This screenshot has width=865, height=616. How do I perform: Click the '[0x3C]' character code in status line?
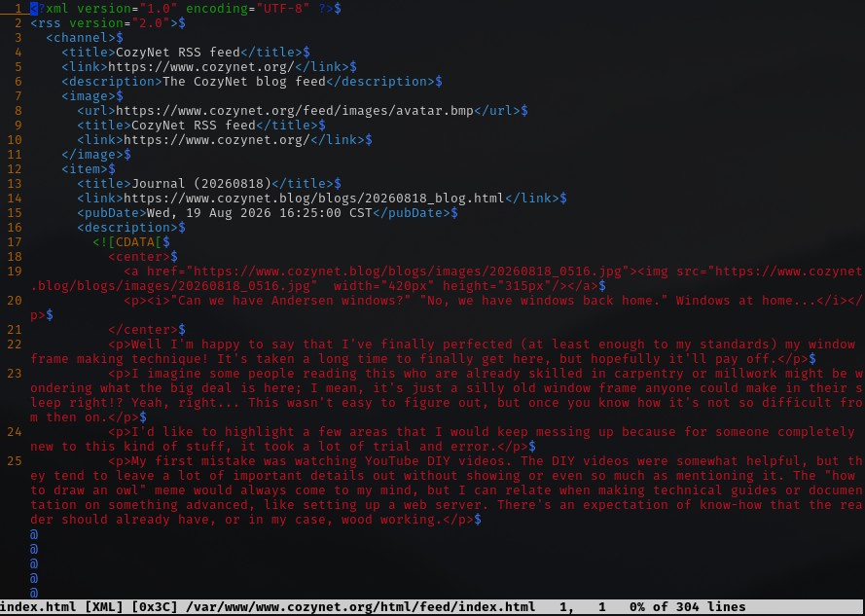pos(155,607)
